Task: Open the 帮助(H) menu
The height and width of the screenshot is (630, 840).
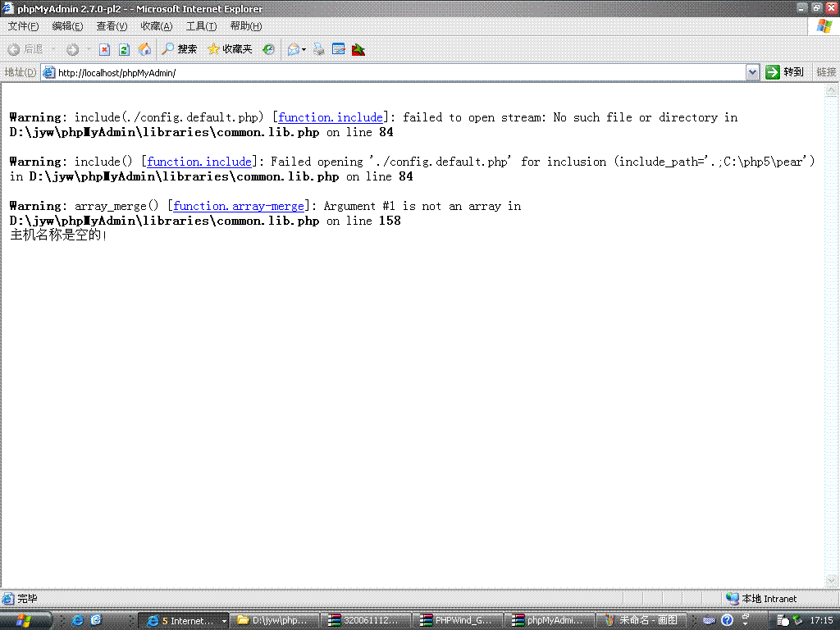Action: pyautogui.click(x=246, y=26)
